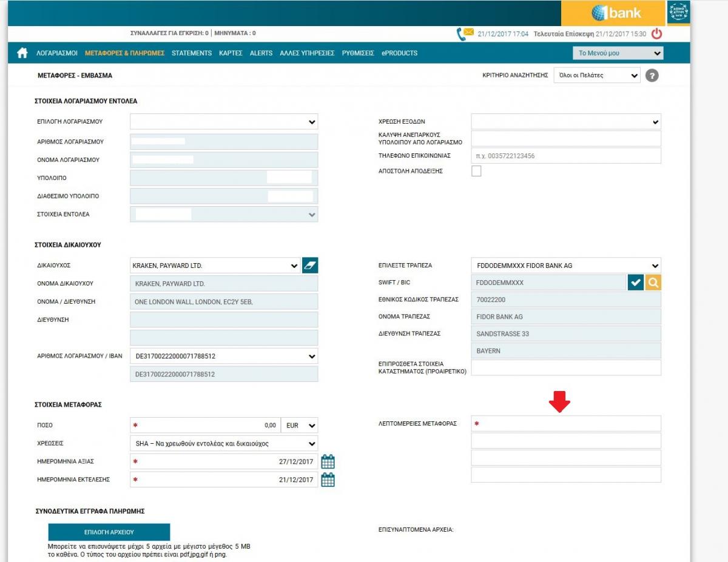Click the ΕΠΙΠΡΟΣΘΕΤΑ ΣΤΟΙΧΕΙΑ ΚΑΤΑΣΤΗΜΑΤΟΣ field
This screenshot has width=728, height=562.
tap(566, 367)
